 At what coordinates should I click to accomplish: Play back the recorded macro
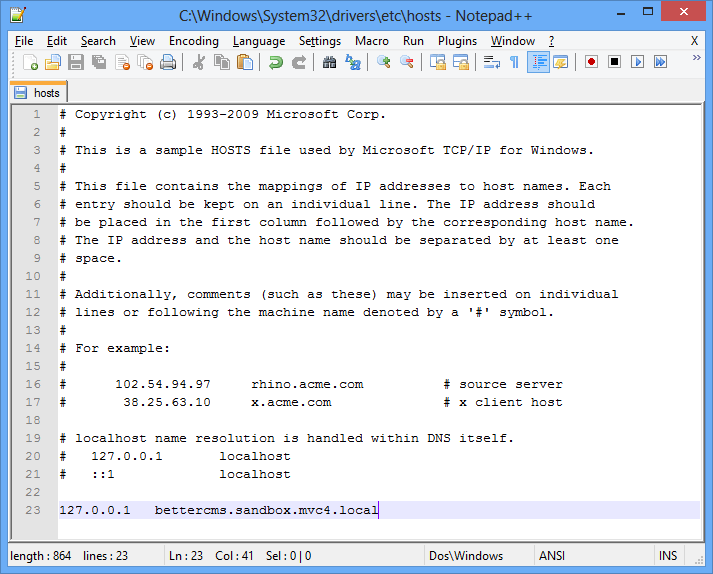click(x=638, y=62)
